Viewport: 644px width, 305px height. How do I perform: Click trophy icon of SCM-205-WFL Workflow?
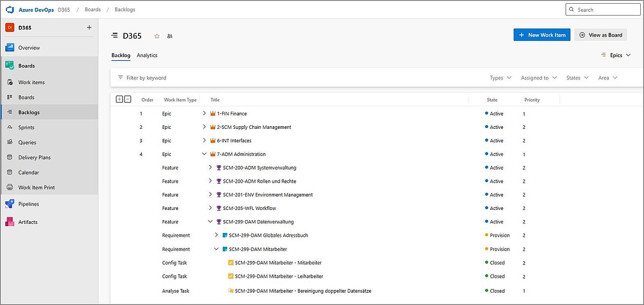click(x=219, y=208)
